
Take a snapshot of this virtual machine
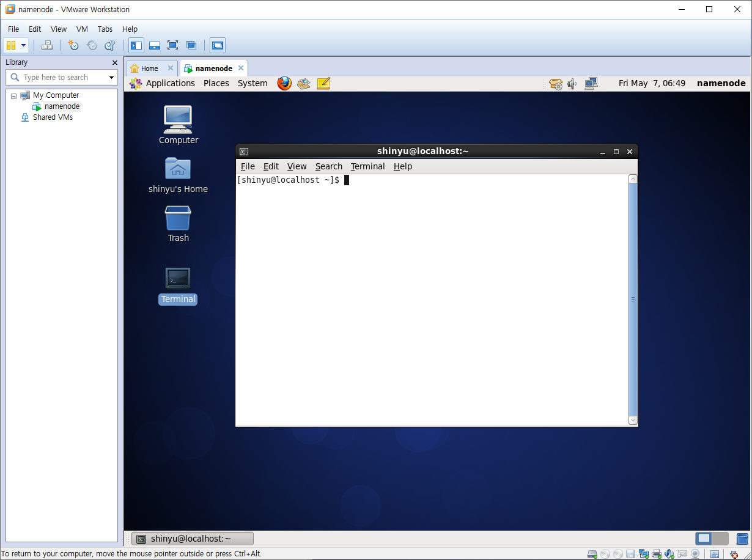[73, 45]
